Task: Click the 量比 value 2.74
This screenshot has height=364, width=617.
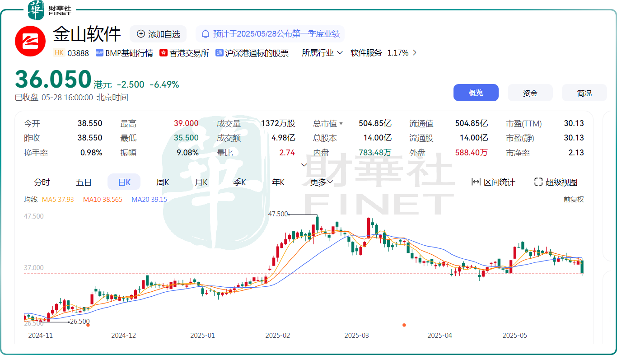Action: (287, 153)
